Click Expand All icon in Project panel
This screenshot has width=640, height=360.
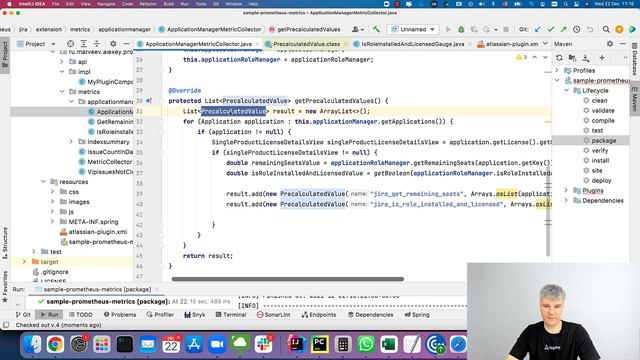(x=84, y=44)
